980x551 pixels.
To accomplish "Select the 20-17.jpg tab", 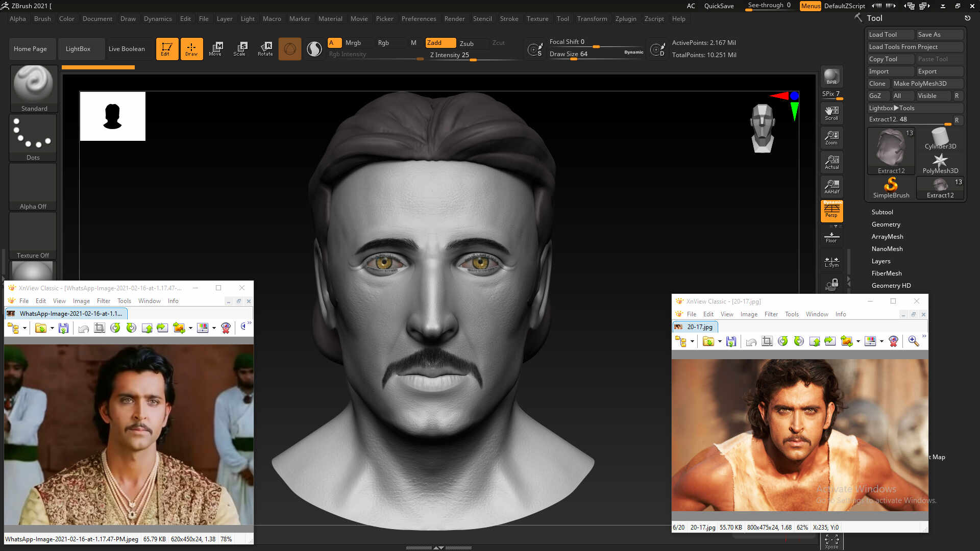I will pos(695,327).
